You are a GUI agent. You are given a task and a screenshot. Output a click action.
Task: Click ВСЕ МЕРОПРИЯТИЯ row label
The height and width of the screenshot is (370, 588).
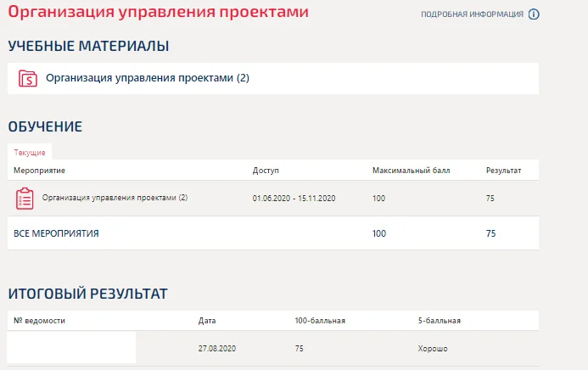[x=56, y=233]
